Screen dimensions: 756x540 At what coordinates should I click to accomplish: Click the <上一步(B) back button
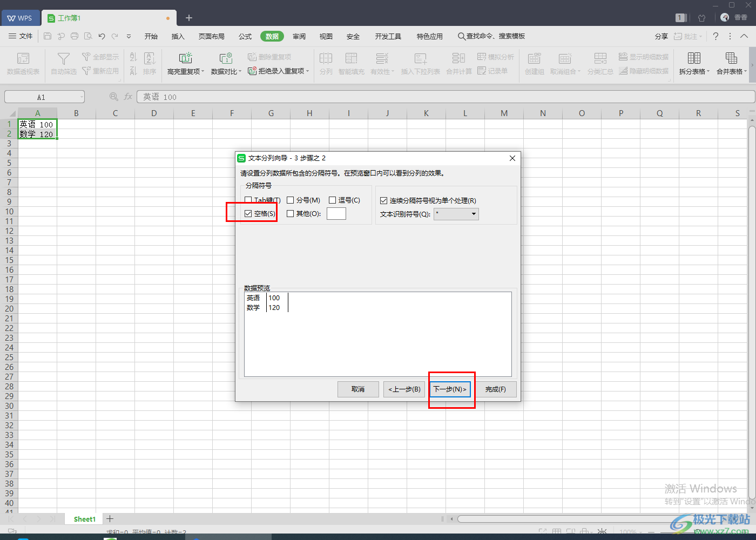click(x=404, y=389)
